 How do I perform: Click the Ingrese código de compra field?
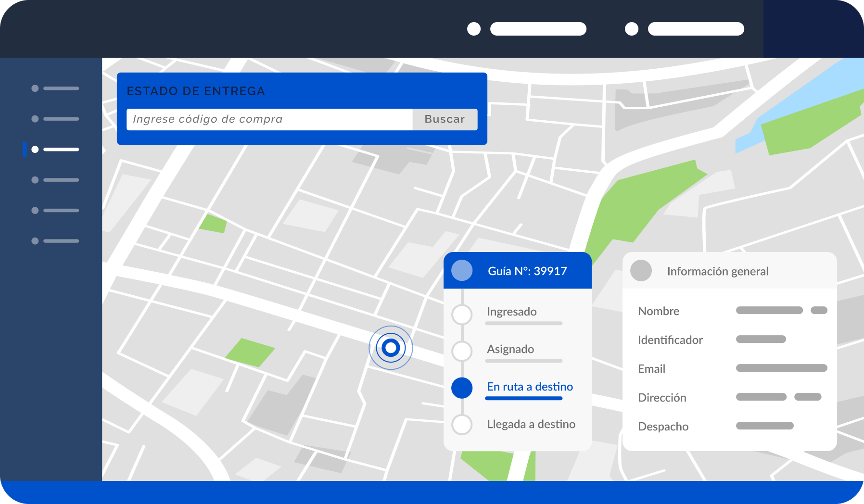pyautogui.click(x=269, y=119)
